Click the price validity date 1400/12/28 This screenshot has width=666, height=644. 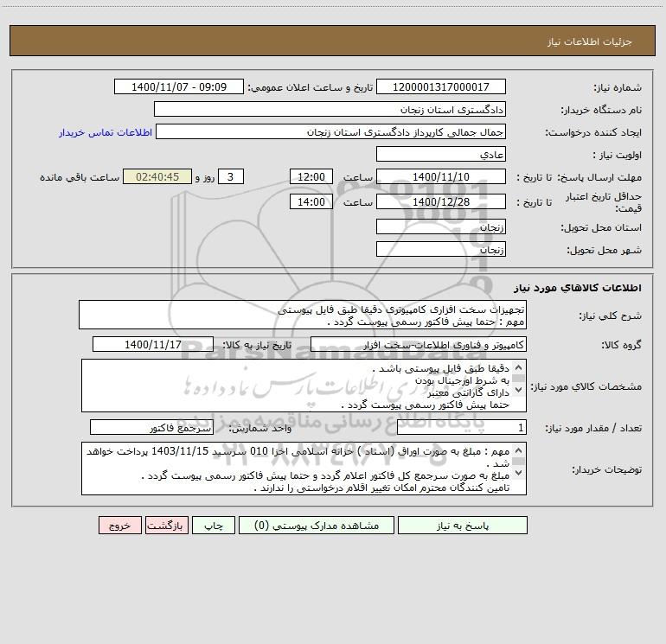click(x=441, y=201)
